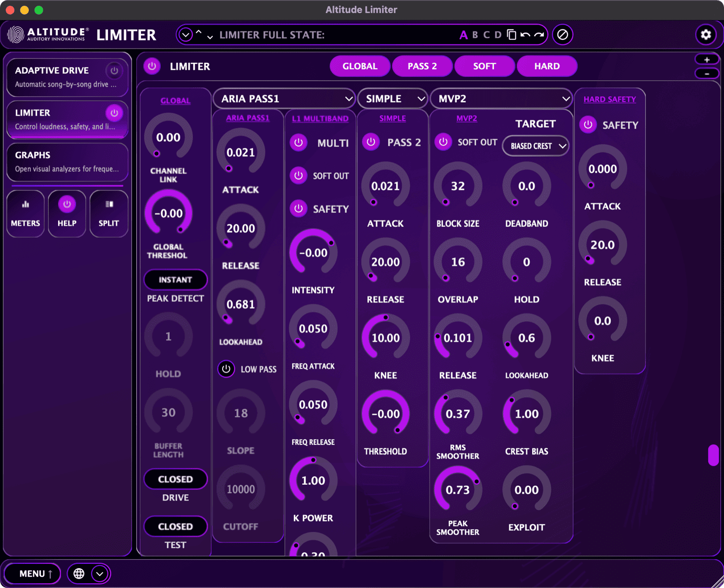Go to previous preset with up caret

click(x=199, y=32)
